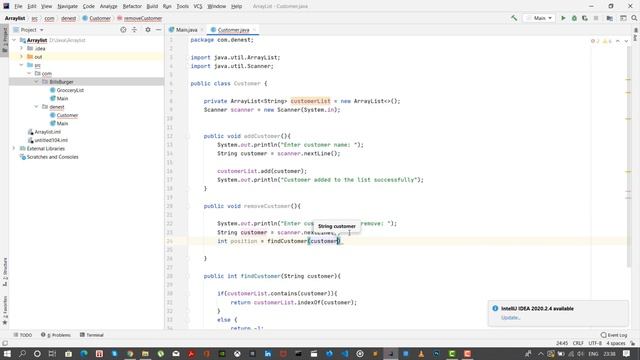Open Windows taskbar search
The image size is (640, 360).
(x=22, y=353)
